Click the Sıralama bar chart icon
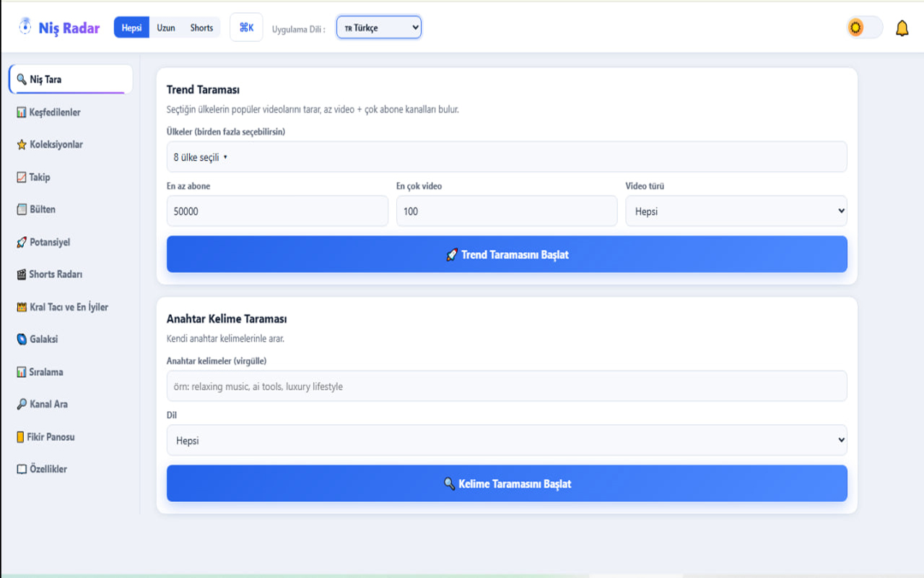Viewport: 924px width, 578px height. click(x=22, y=372)
